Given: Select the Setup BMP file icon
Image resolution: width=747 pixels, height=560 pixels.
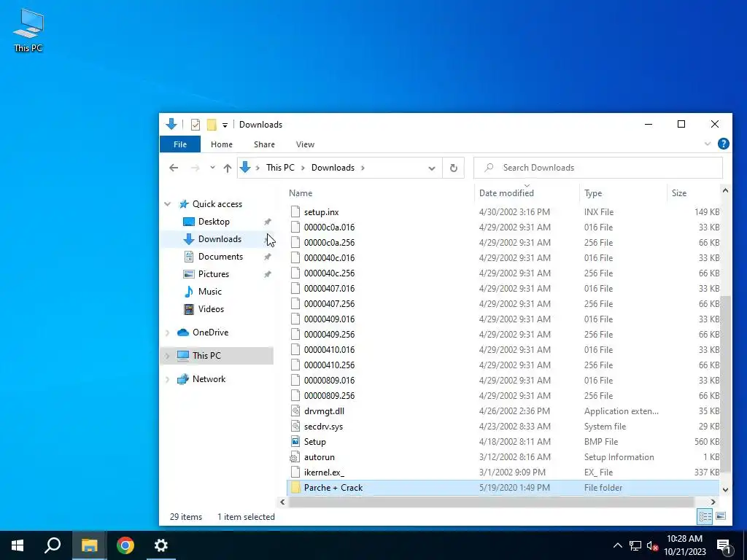Looking at the screenshot, I should tap(295, 441).
